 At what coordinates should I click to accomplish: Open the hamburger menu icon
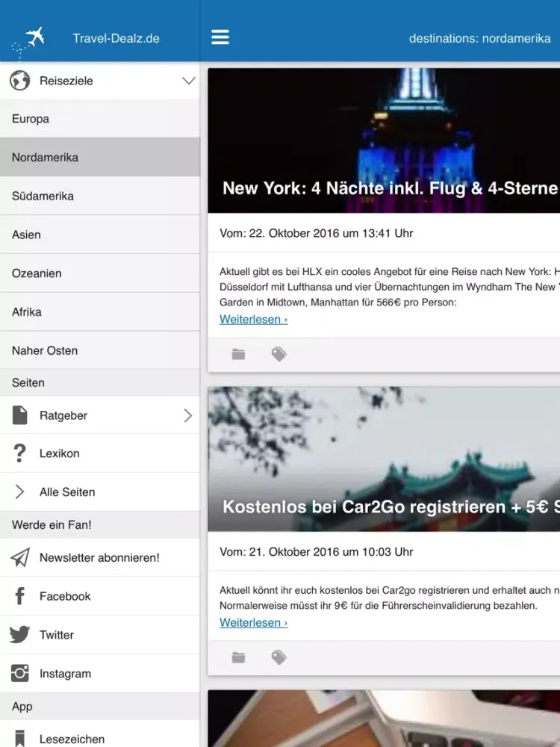220,37
